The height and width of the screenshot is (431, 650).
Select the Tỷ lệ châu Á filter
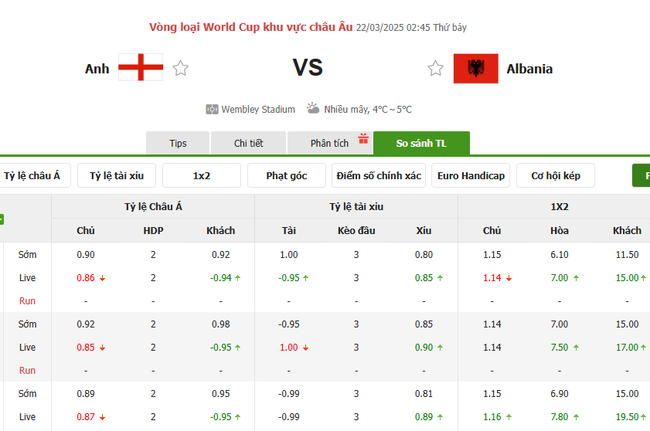point(31,176)
